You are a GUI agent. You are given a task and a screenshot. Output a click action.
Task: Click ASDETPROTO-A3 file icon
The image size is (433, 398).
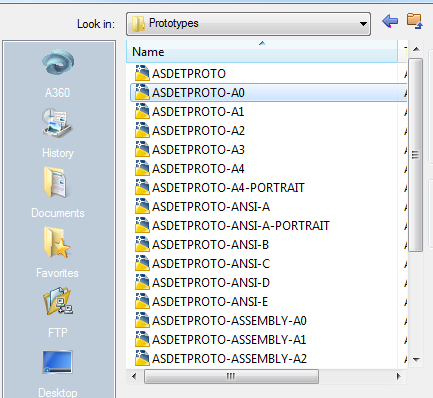pos(142,149)
